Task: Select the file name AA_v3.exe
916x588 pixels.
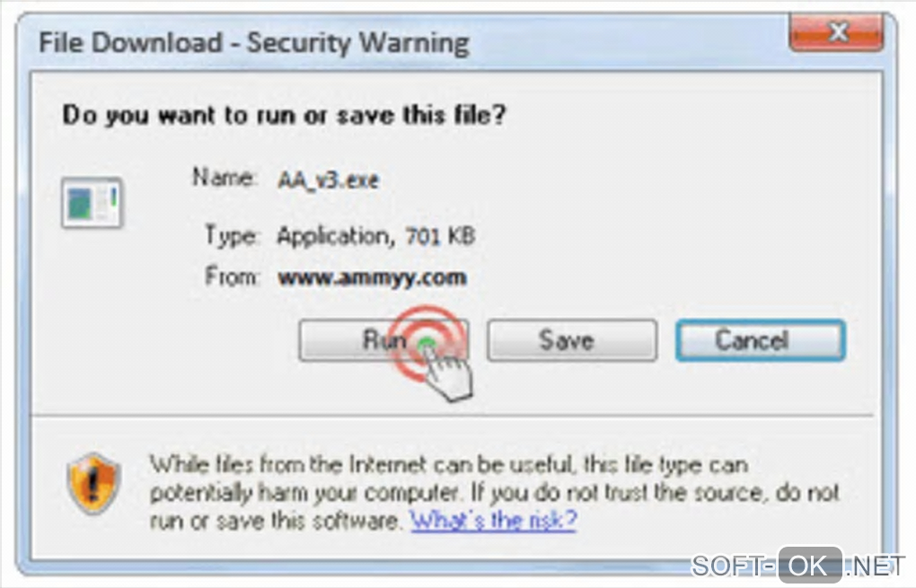Action: pos(329,180)
